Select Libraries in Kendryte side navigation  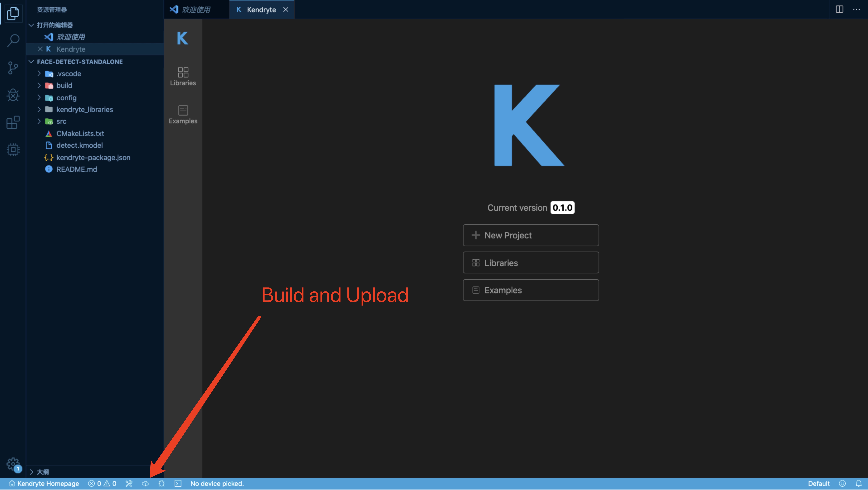[183, 76]
